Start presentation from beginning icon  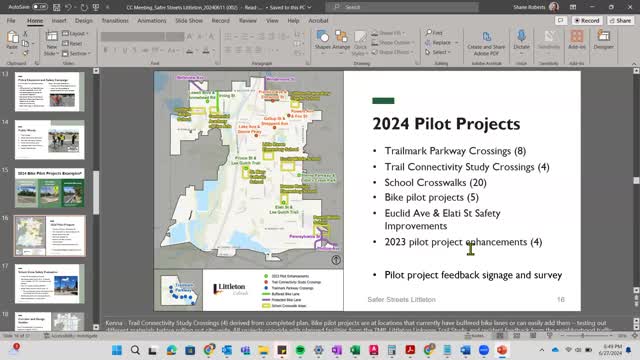[96, 7]
